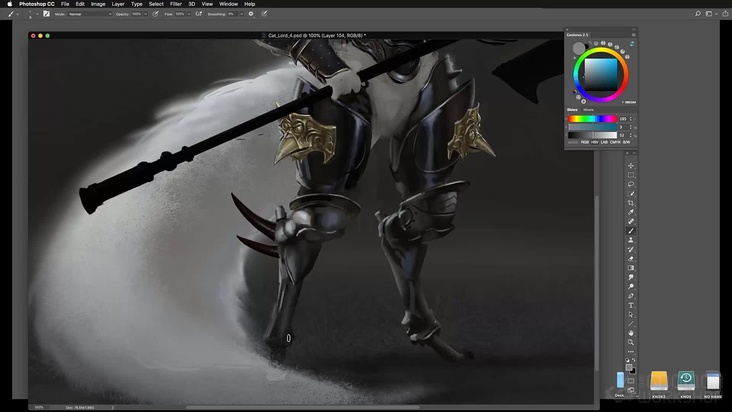Viewport: 732px width, 412px height.
Task: Select the Smudge tool
Action: pos(631,277)
